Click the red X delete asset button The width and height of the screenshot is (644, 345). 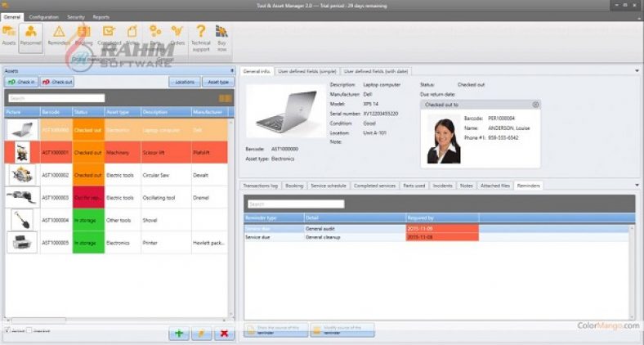[224, 334]
